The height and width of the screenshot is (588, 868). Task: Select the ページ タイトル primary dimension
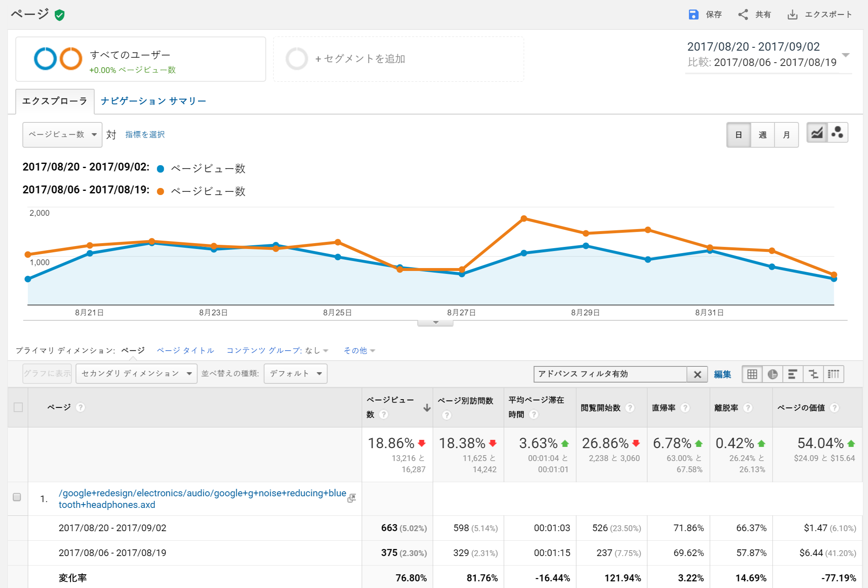tap(185, 350)
